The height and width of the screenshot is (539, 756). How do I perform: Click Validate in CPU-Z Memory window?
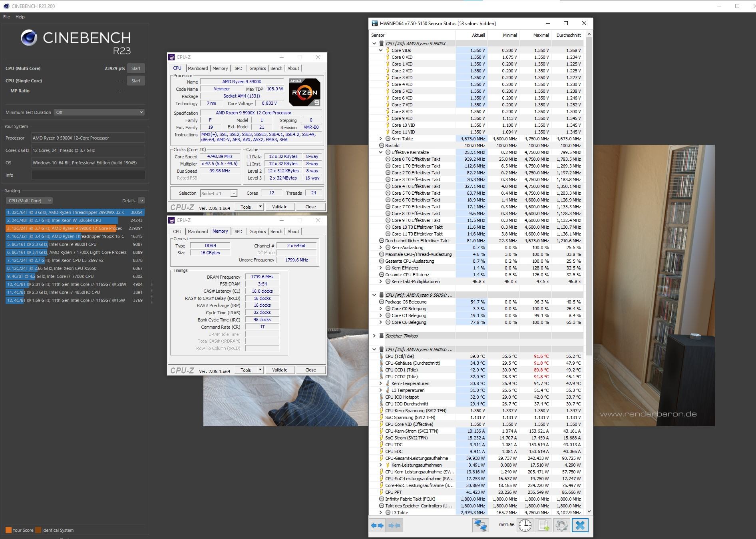(x=280, y=370)
